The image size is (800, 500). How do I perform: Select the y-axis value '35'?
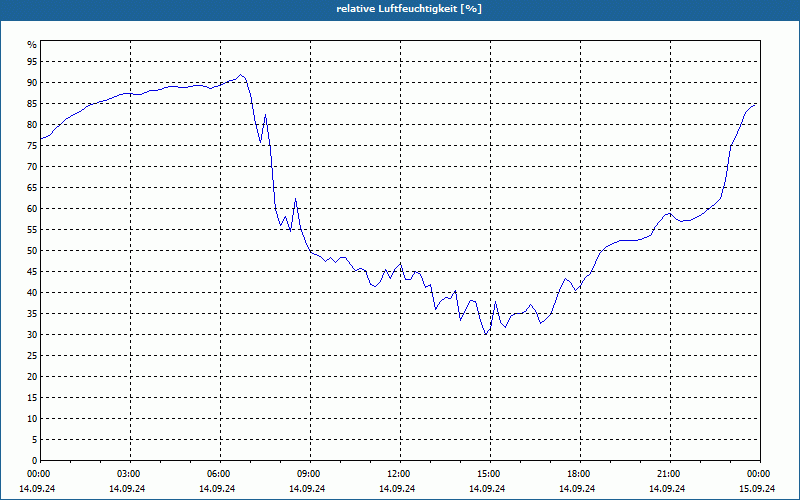click(x=32, y=314)
